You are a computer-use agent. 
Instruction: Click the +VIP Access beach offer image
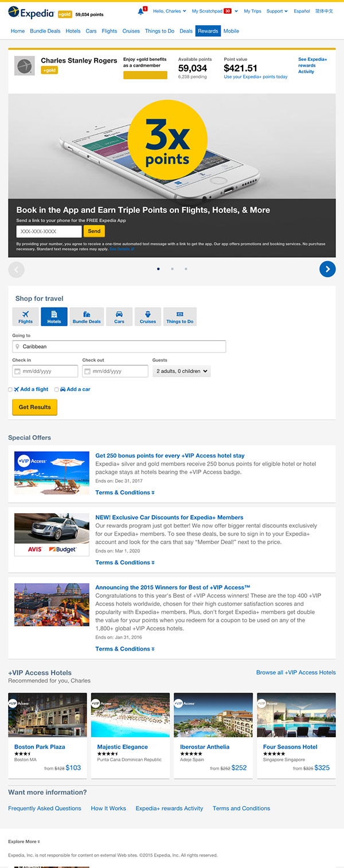click(x=52, y=473)
